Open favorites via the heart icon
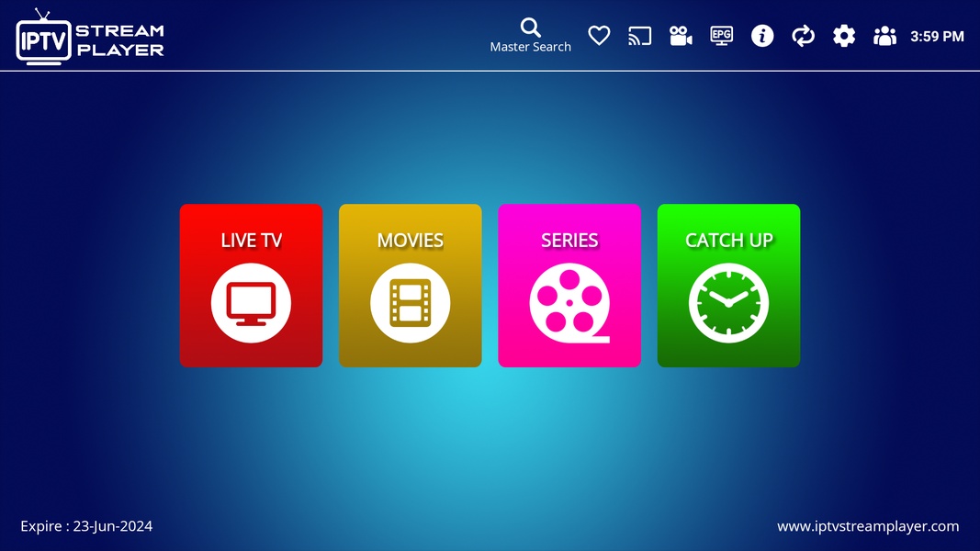This screenshot has width=980, height=551. tap(599, 36)
